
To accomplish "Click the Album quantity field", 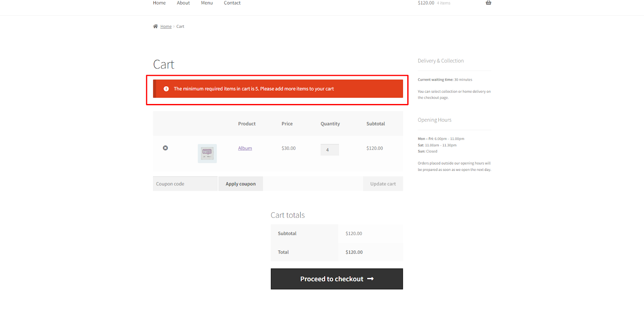I will click(x=330, y=150).
